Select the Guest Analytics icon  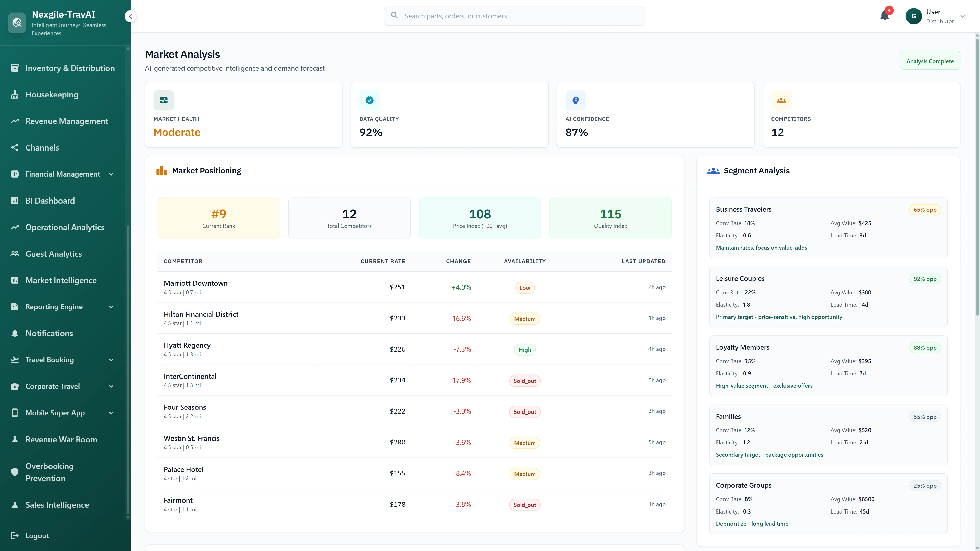pos(15,253)
